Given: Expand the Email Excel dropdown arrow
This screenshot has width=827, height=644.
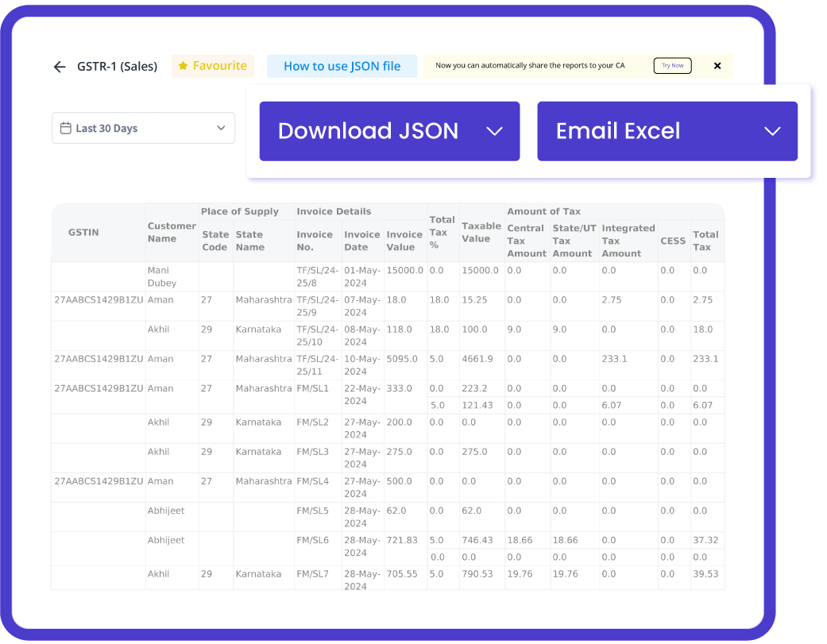Looking at the screenshot, I should click(x=774, y=131).
